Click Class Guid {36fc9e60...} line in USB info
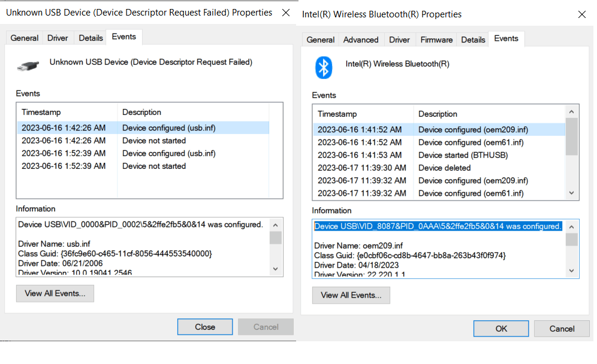 click(x=115, y=254)
